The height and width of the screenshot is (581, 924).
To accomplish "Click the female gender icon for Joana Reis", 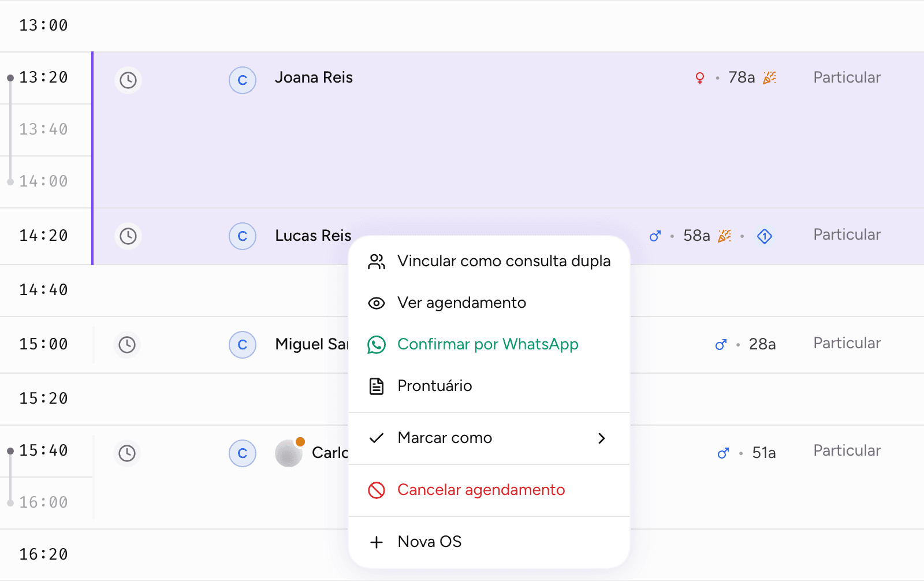I will [700, 78].
